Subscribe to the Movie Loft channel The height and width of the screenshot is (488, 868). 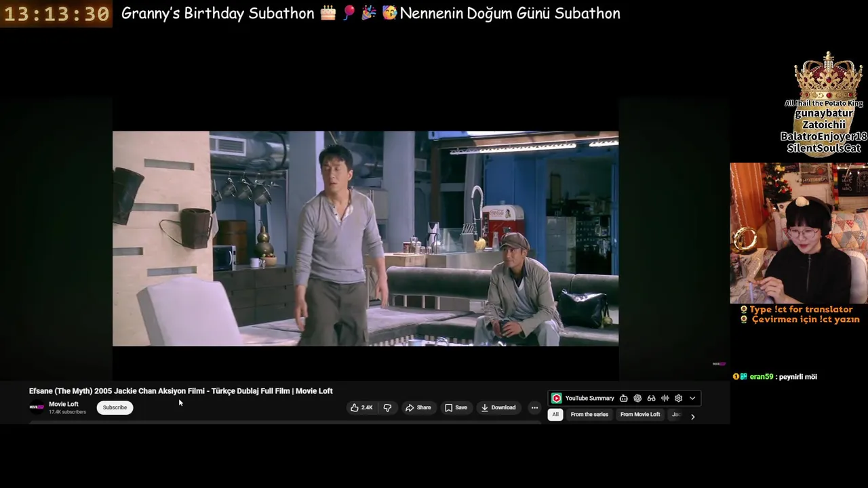click(x=115, y=407)
